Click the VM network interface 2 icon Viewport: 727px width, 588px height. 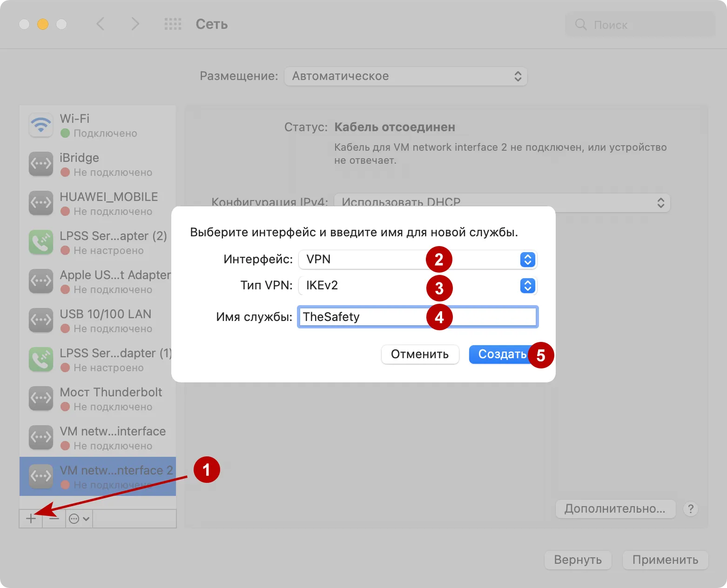pyautogui.click(x=40, y=476)
